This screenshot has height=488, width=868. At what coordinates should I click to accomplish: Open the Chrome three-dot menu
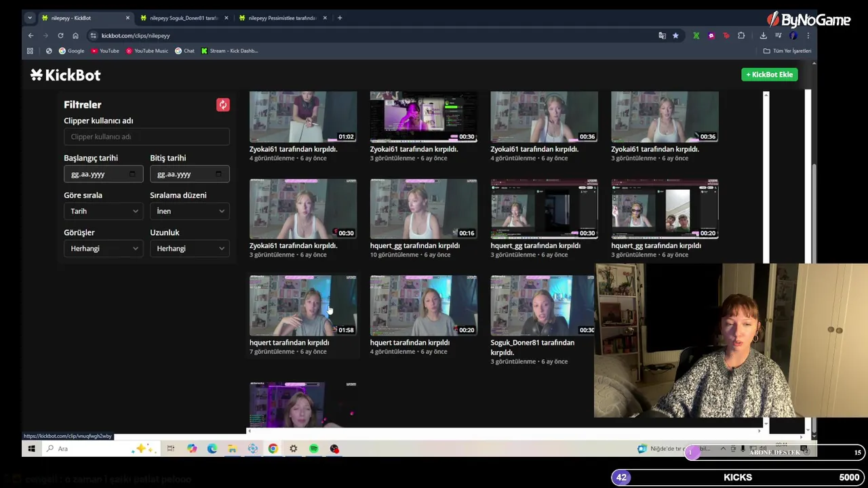tap(808, 35)
